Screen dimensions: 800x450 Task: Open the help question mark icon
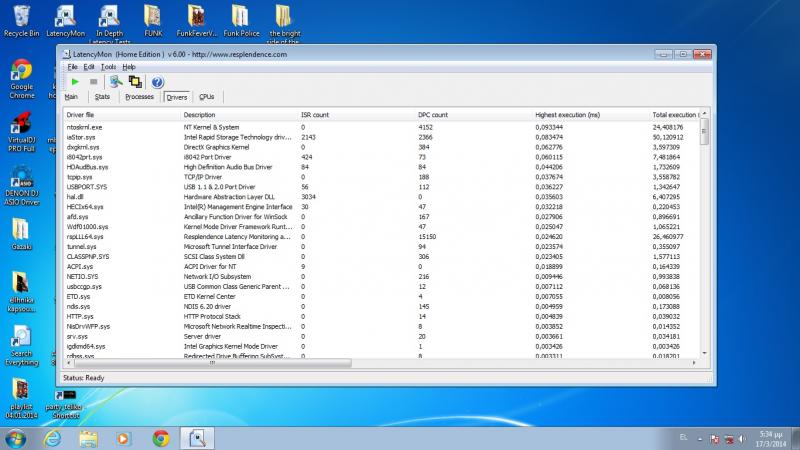(x=157, y=81)
